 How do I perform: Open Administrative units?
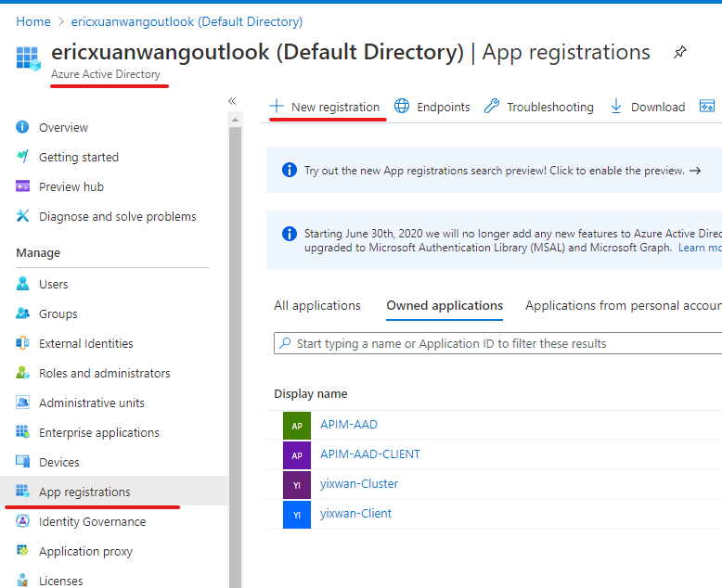pyautogui.click(x=92, y=403)
